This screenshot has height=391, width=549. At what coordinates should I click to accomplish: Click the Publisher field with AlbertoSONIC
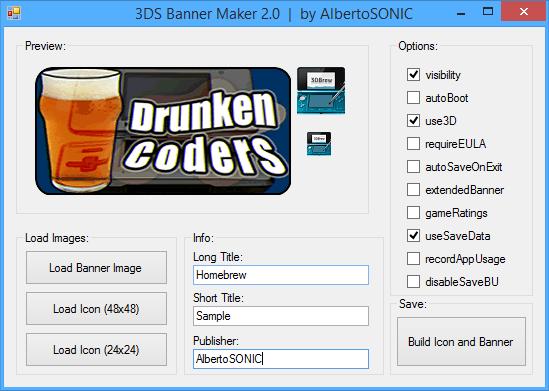pos(281,359)
